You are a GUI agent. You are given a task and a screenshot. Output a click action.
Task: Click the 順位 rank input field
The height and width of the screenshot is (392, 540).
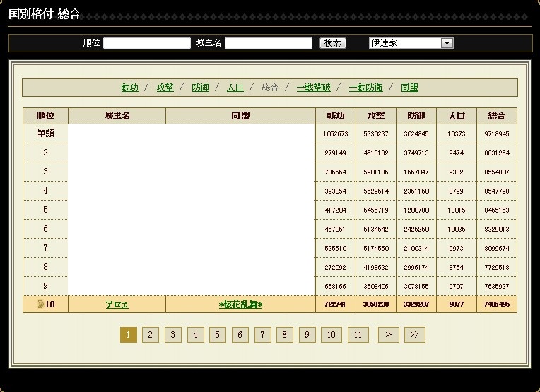(x=147, y=43)
